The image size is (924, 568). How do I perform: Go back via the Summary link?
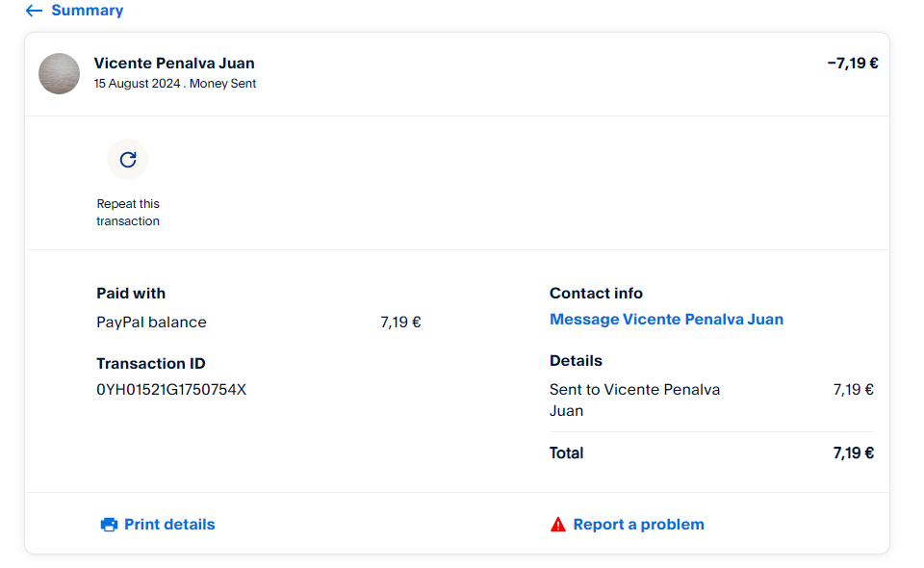pos(87,11)
